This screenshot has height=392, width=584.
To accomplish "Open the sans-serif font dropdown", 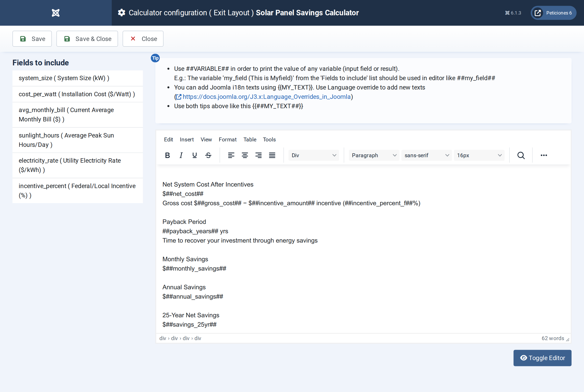I will (x=426, y=155).
